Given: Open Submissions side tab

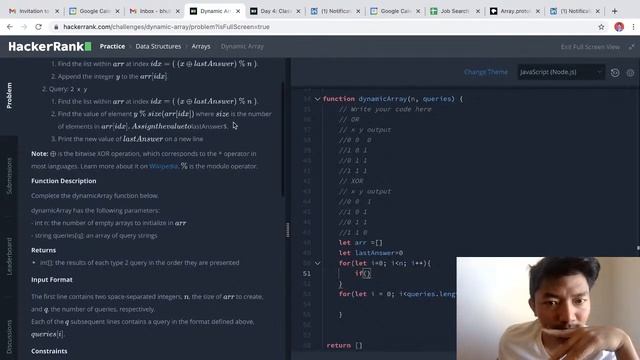Looking at the screenshot, I should pyautogui.click(x=9, y=176).
